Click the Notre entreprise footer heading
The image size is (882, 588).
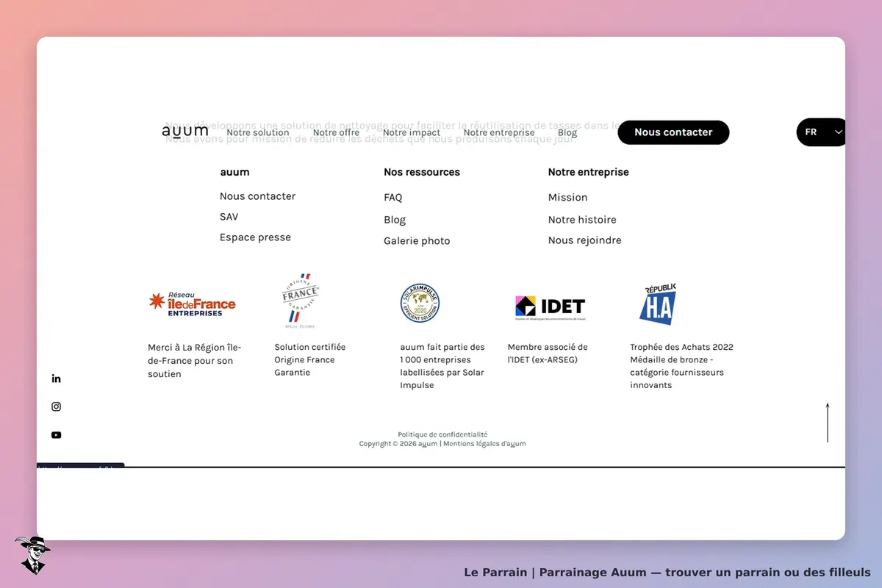tap(589, 172)
